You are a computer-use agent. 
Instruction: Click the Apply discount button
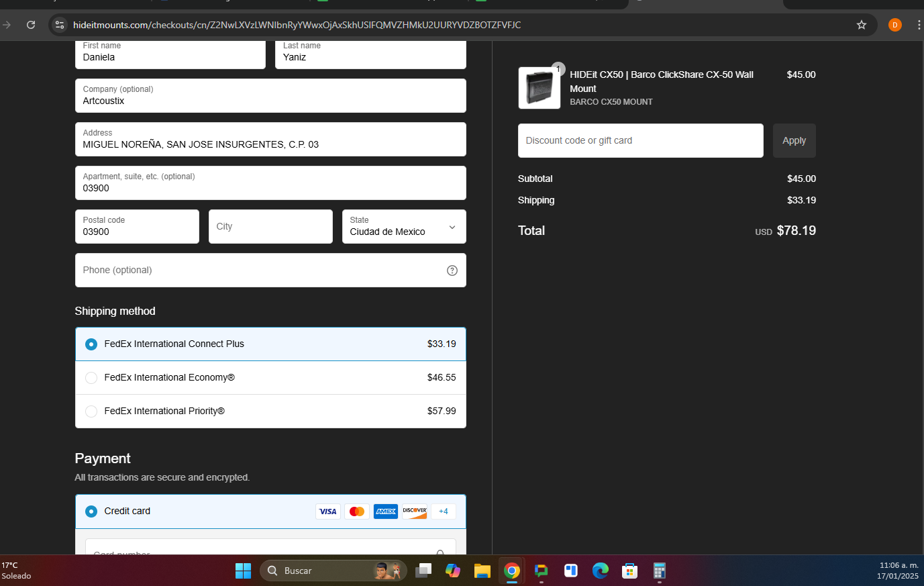[794, 141]
